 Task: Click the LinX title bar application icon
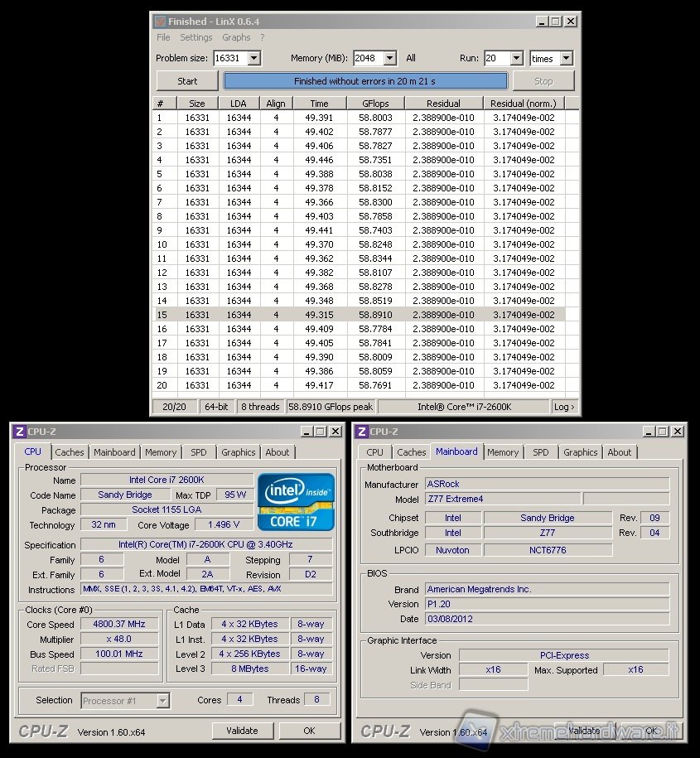click(161, 22)
